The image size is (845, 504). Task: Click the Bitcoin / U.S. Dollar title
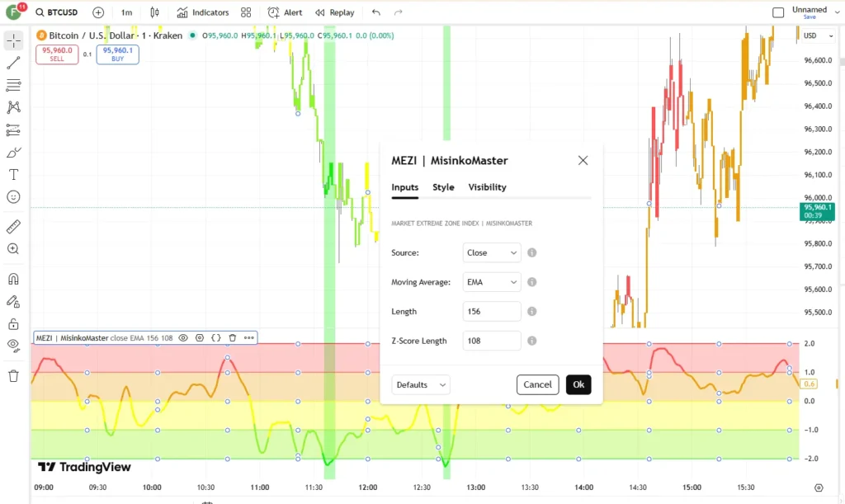tap(116, 35)
